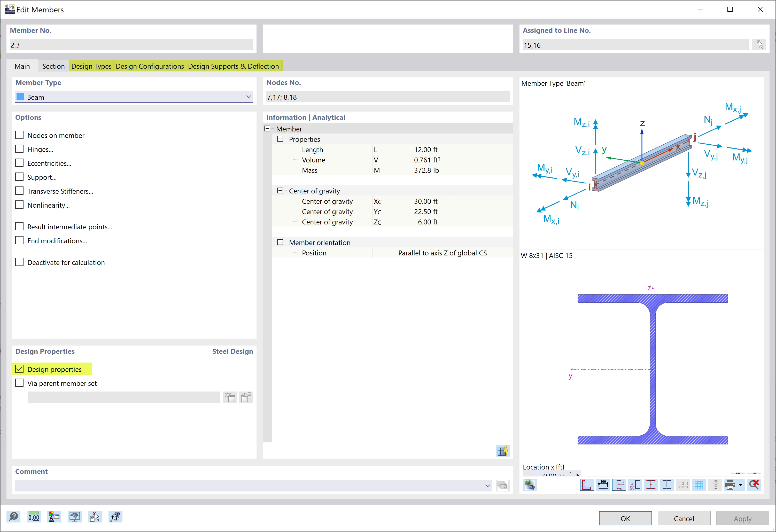Enable the Via parent member set checkbox
This screenshot has height=532, width=776.
click(19, 383)
